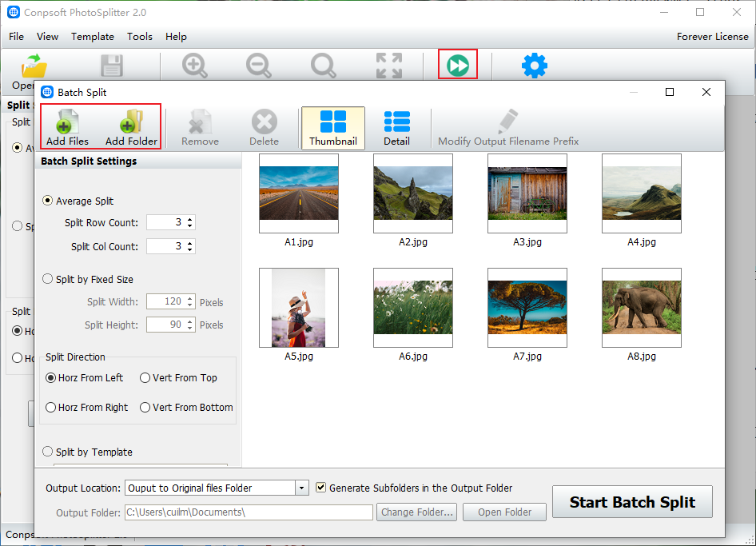
Task: Close the Batch Split window
Action: 706,92
